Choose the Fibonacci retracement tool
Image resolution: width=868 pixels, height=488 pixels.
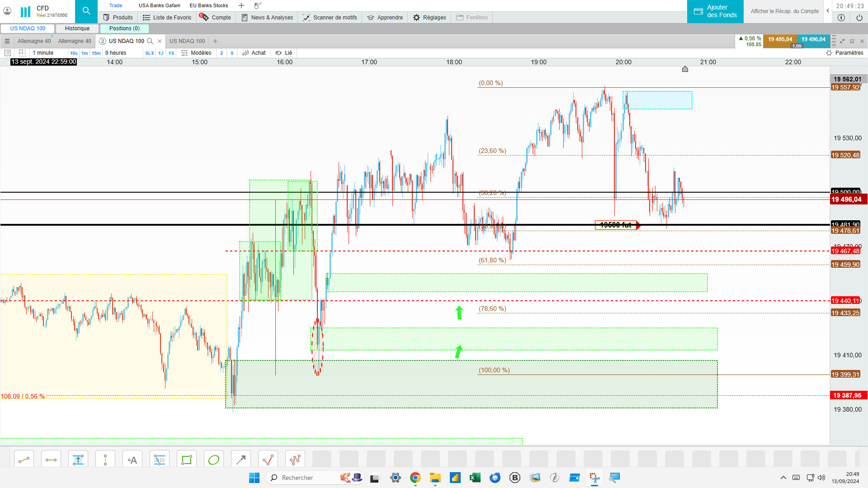(160, 460)
